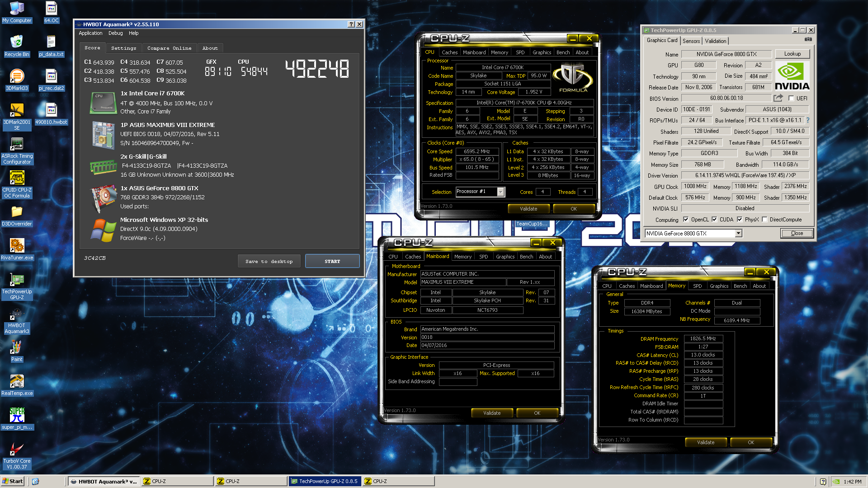Image resolution: width=868 pixels, height=488 pixels.
Task: Toggle the OpenCL checkbox
Action: point(686,220)
